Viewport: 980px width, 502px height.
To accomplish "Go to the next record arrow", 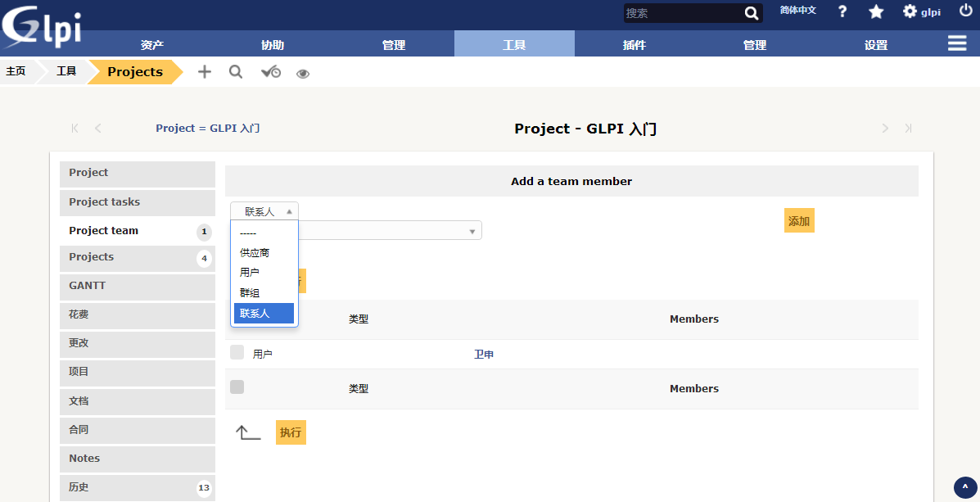I will point(885,128).
